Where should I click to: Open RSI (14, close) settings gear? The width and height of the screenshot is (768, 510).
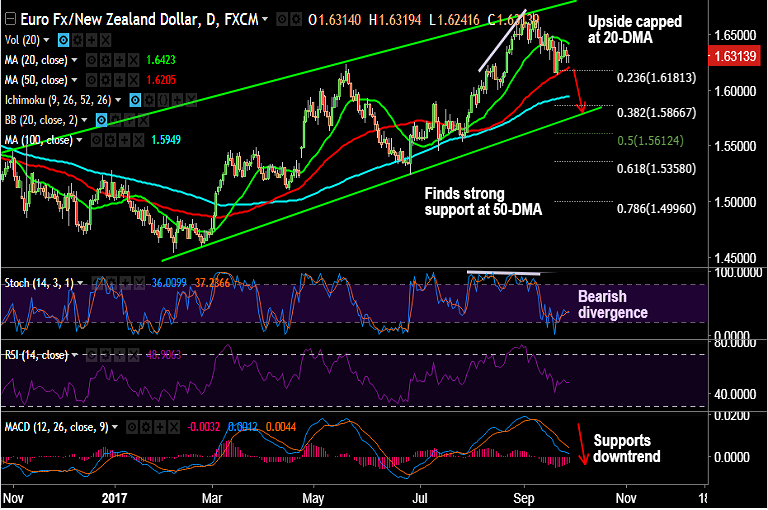pos(105,355)
